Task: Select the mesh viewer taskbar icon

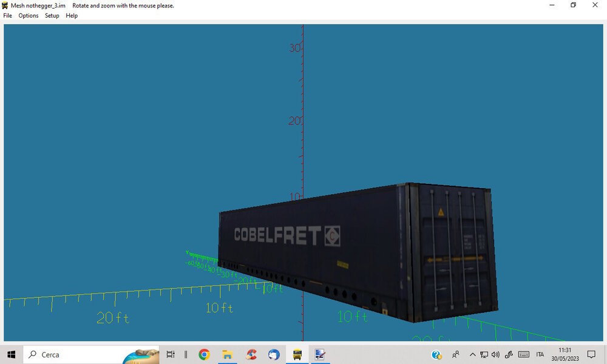Action: 320,354
